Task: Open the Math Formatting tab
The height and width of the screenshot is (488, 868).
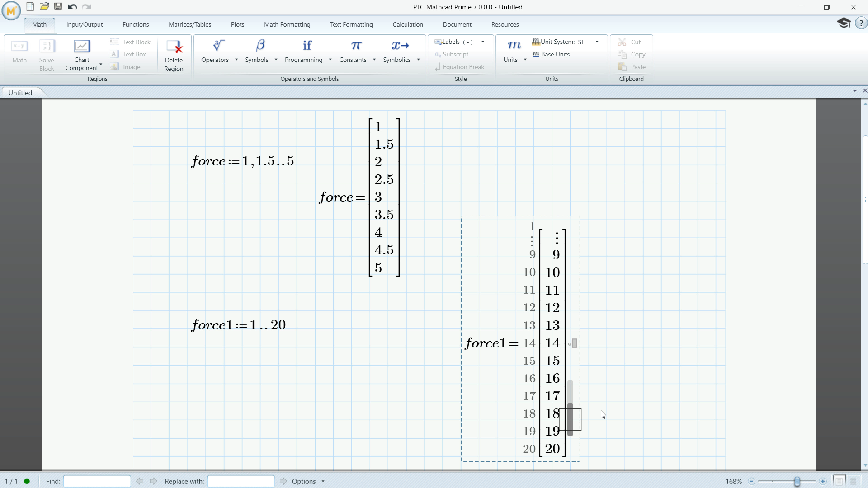Action: [287, 24]
